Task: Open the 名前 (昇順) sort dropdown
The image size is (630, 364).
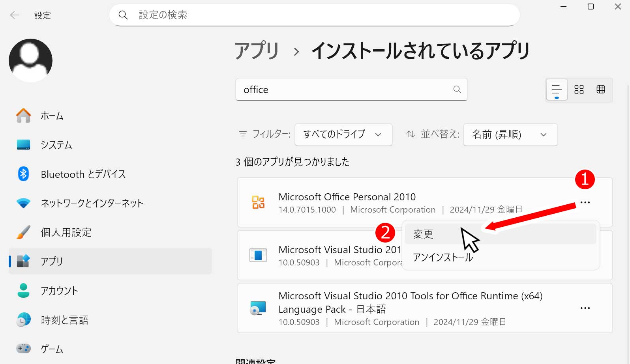Action: pyautogui.click(x=510, y=134)
